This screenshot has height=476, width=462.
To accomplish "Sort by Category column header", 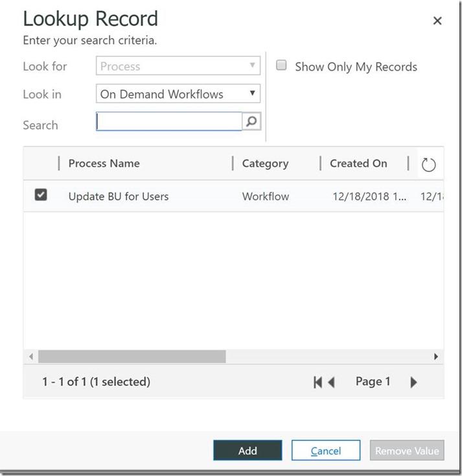I will [x=265, y=163].
